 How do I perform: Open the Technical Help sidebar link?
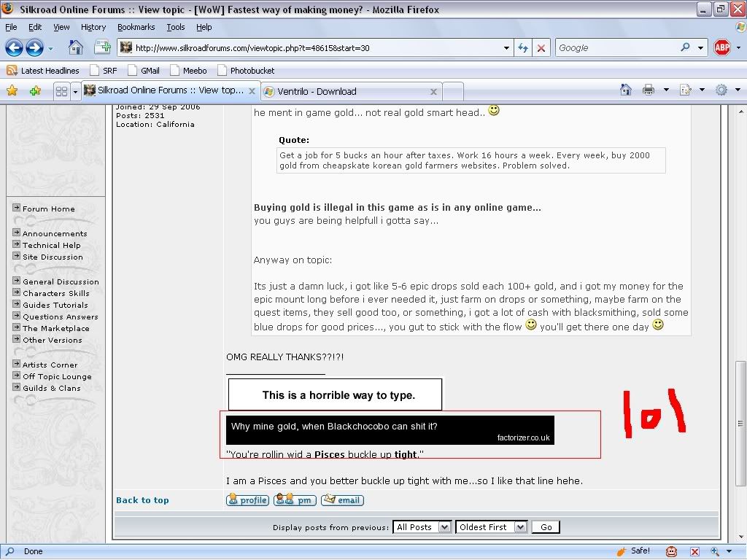point(52,245)
